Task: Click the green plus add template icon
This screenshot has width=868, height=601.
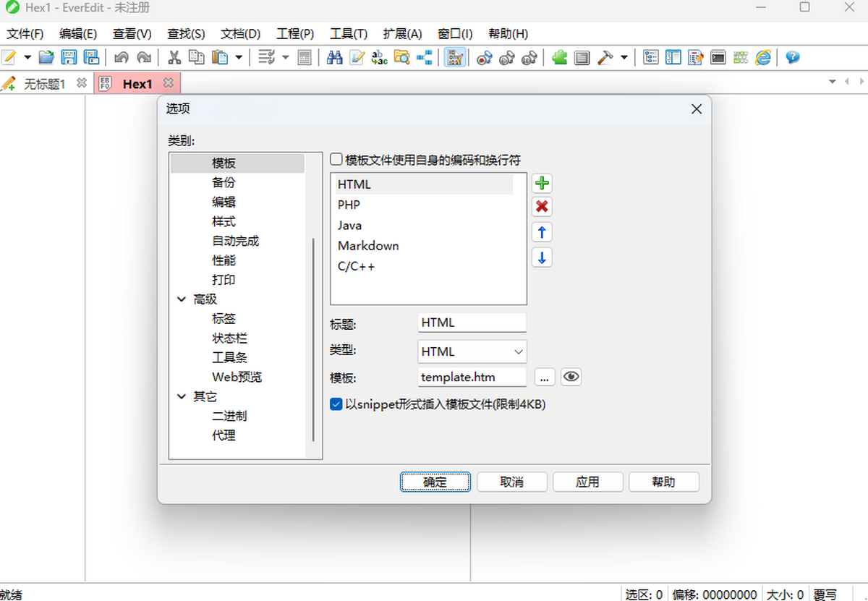Action: [542, 184]
